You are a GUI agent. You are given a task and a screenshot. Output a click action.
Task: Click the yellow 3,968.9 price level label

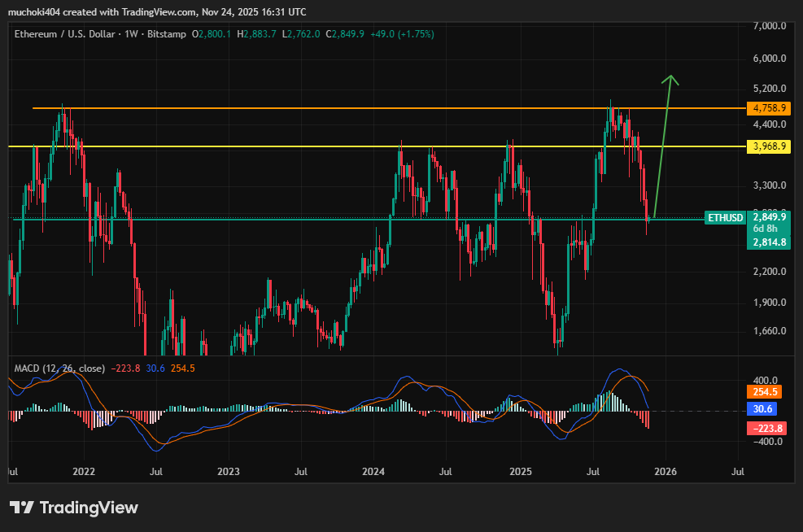pos(768,147)
